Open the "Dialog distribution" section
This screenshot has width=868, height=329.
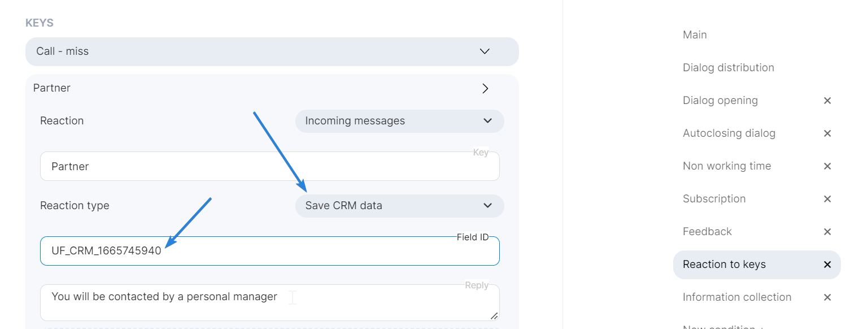pos(729,67)
